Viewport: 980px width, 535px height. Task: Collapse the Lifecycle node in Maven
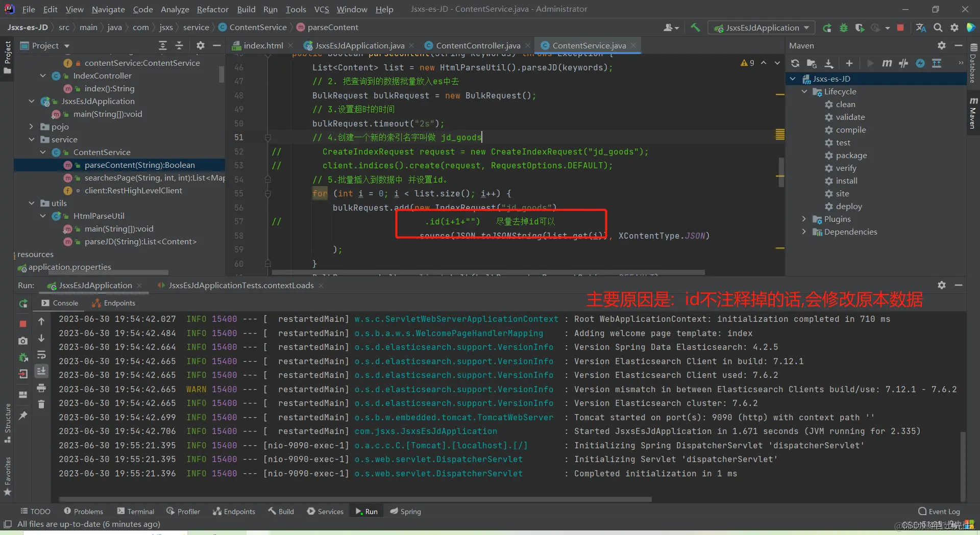[x=804, y=92]
